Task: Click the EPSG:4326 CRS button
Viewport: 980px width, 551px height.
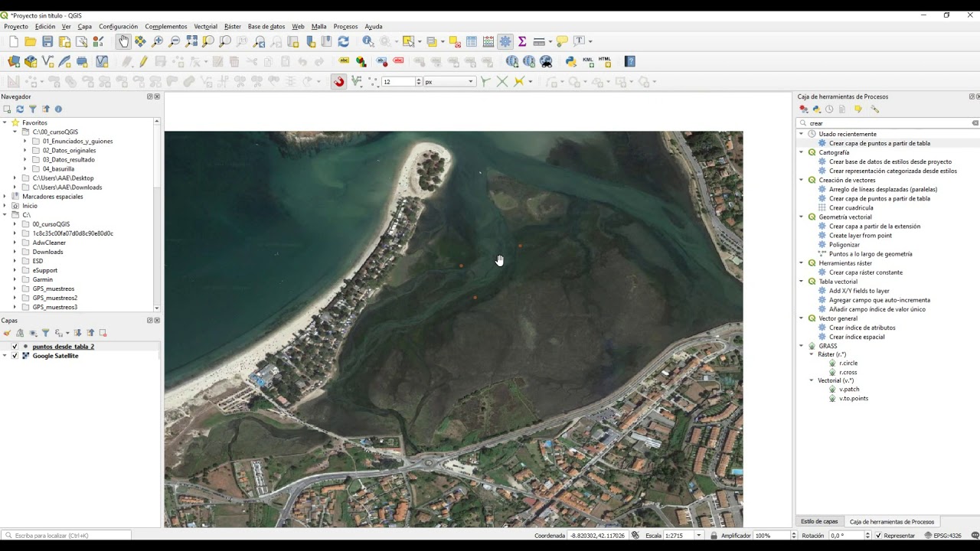Action: 942,536
